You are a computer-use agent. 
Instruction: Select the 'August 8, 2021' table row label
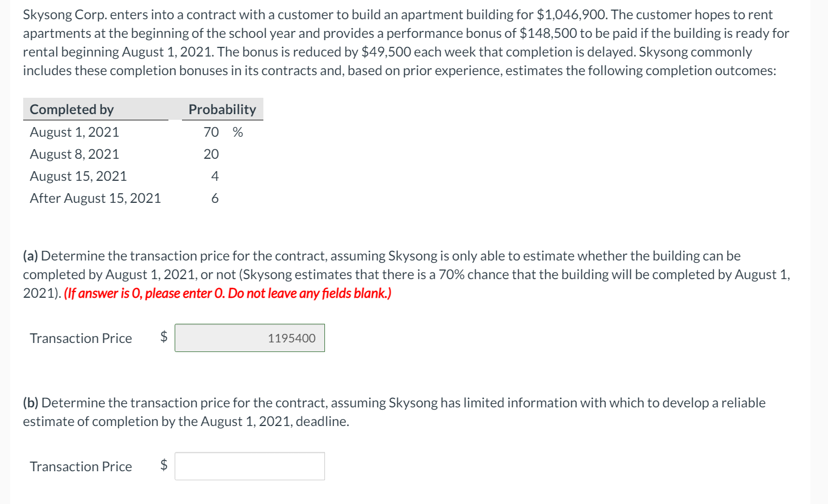[75, 154]
